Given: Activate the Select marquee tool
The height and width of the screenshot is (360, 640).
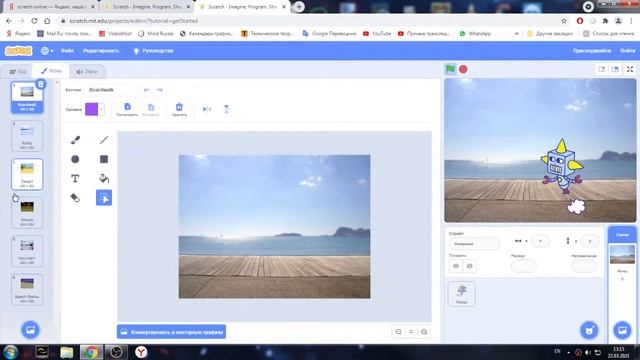Looking at the screenshot, I should pos(104,198).
